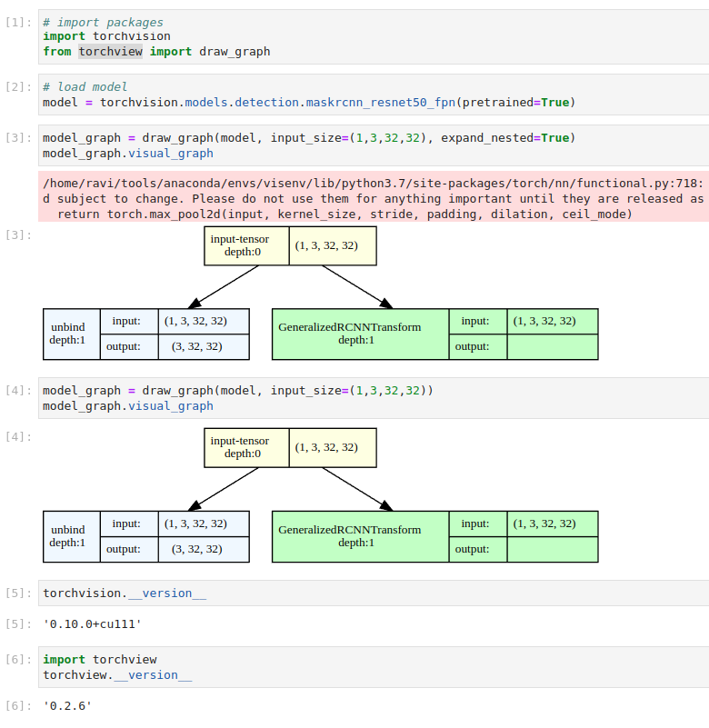Click unbind depth:1 label in second graph

(x=71, y=536)
